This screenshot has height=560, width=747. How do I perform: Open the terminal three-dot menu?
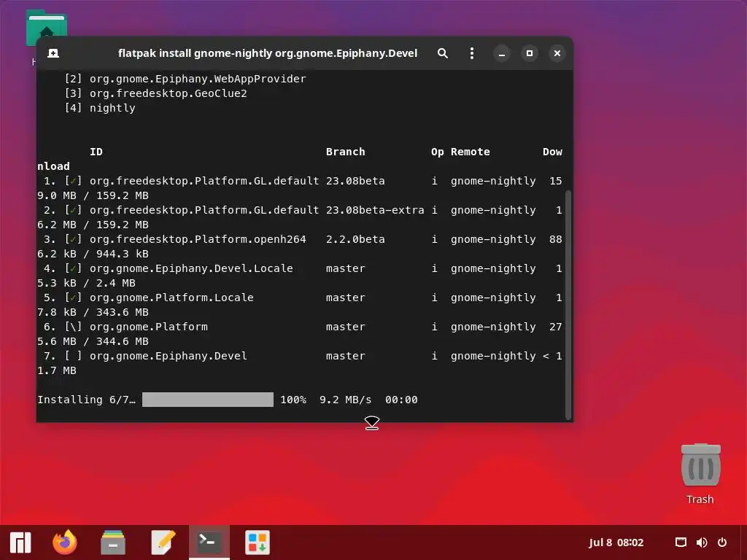pos(472,53)
